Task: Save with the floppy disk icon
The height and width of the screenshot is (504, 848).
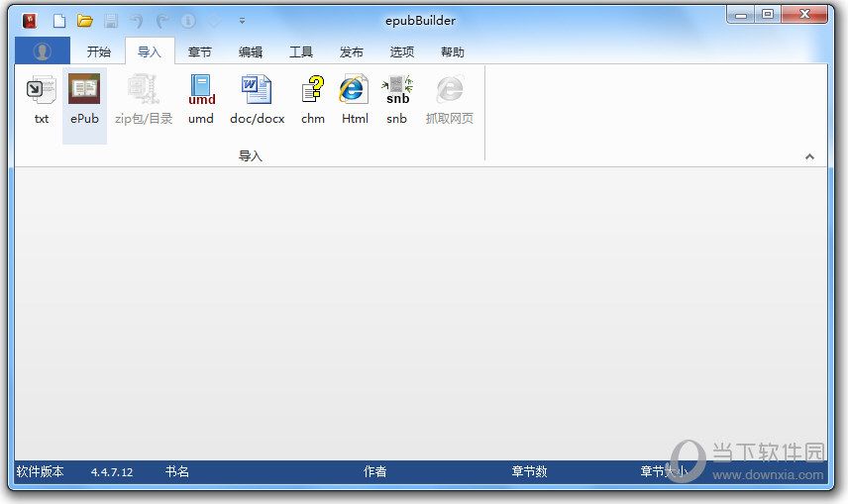Action: [111, 21]
